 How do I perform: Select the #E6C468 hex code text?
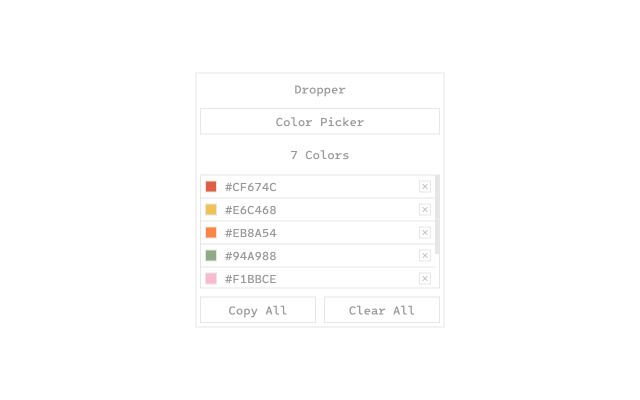(x=251, y=210)
